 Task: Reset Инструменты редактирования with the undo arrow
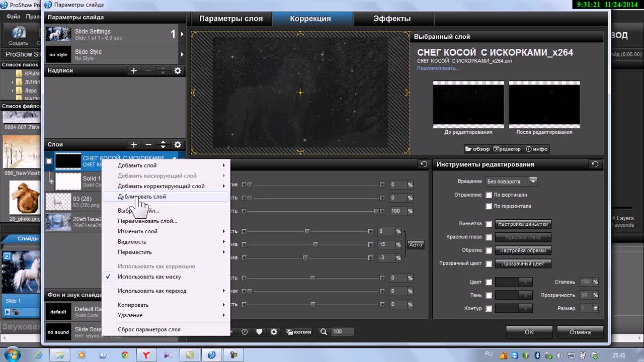pyautogui.click(x=595, y=164)
